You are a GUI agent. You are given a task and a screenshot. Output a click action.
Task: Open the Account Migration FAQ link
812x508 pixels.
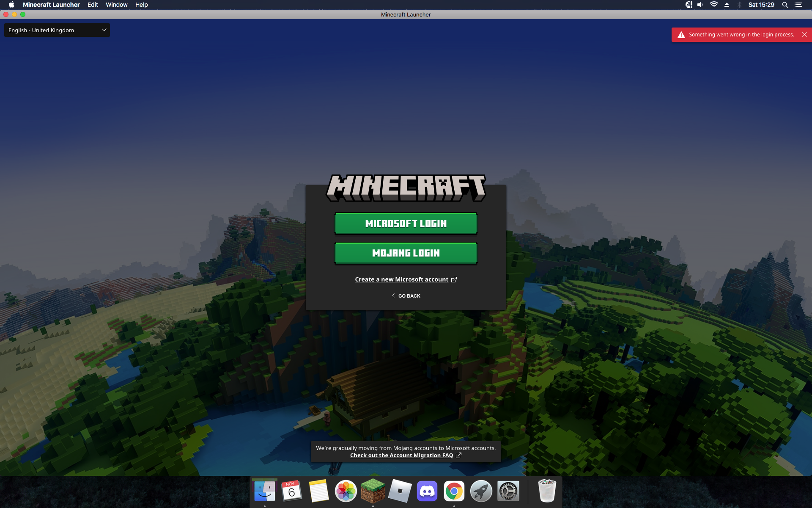[401, 456]
